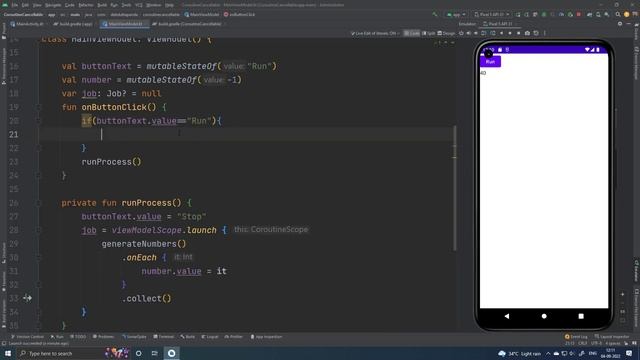640x360 pixels.
Task: Select the Design editor view mode
Action: pyautogui.click(x=446, y=33)
